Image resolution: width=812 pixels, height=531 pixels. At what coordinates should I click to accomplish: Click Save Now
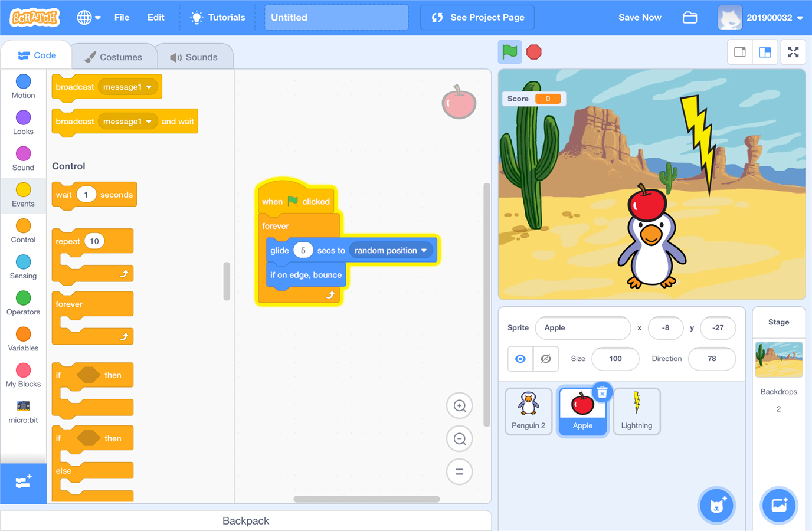click(x=640, y=18)
